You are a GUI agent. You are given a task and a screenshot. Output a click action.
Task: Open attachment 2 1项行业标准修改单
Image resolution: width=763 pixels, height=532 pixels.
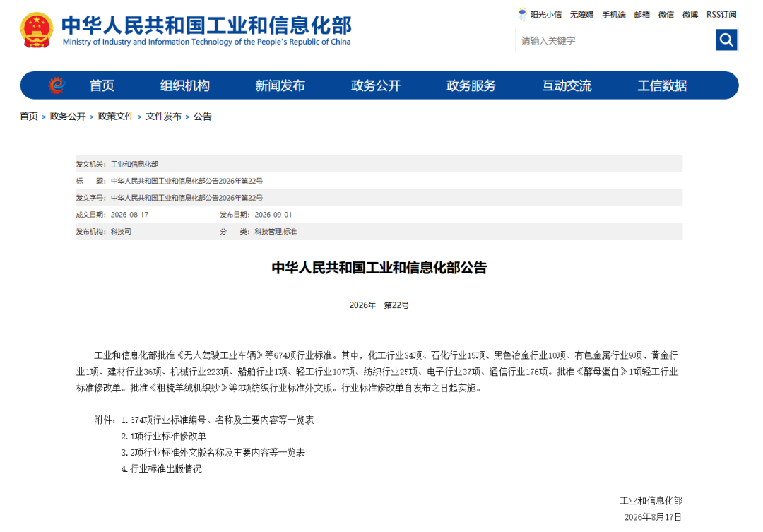[163, 436]
